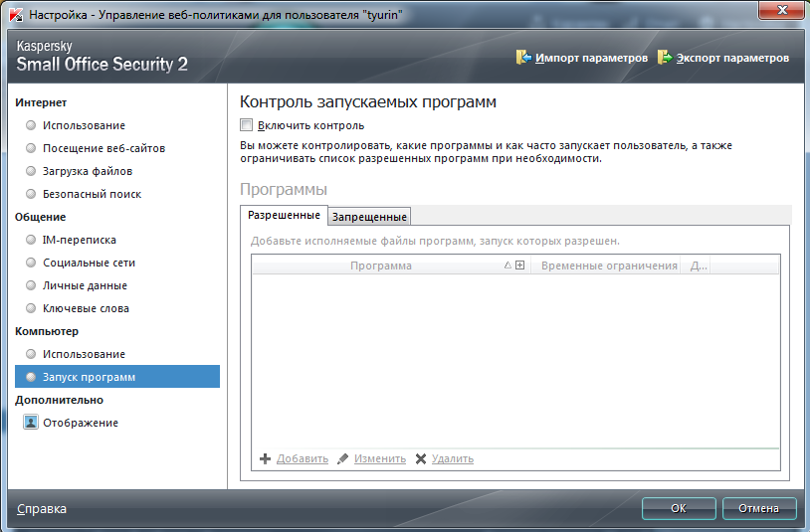The height and width of the screenshot is (532, 810).
Task: Switch to the Запрещенные tab
Action: (x=369, y=217)
